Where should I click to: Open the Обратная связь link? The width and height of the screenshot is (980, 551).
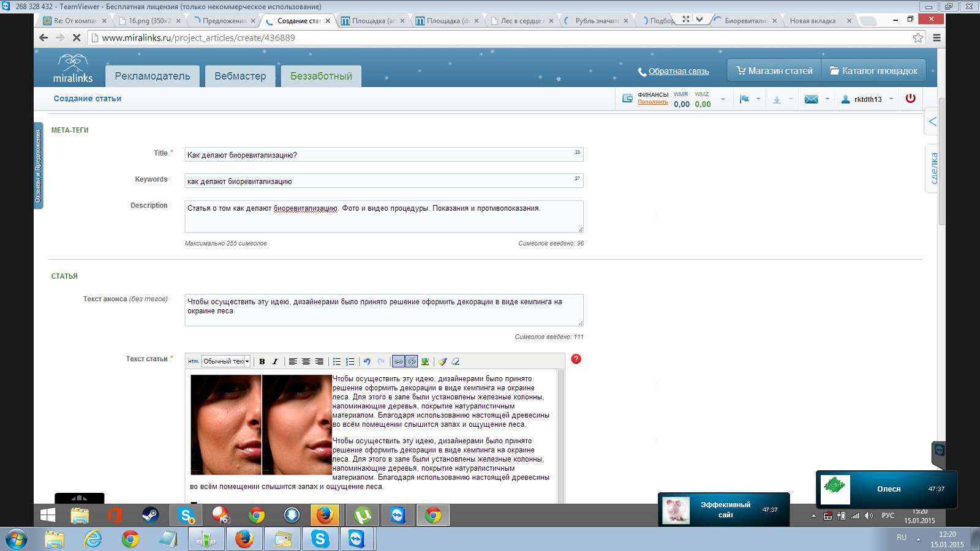click(x=679, y=71)
